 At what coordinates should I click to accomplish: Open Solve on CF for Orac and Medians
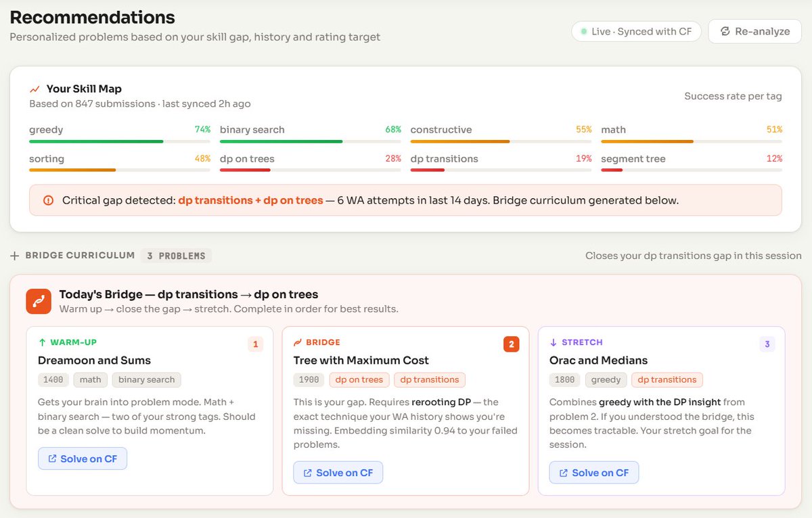(x=594, y=473)
